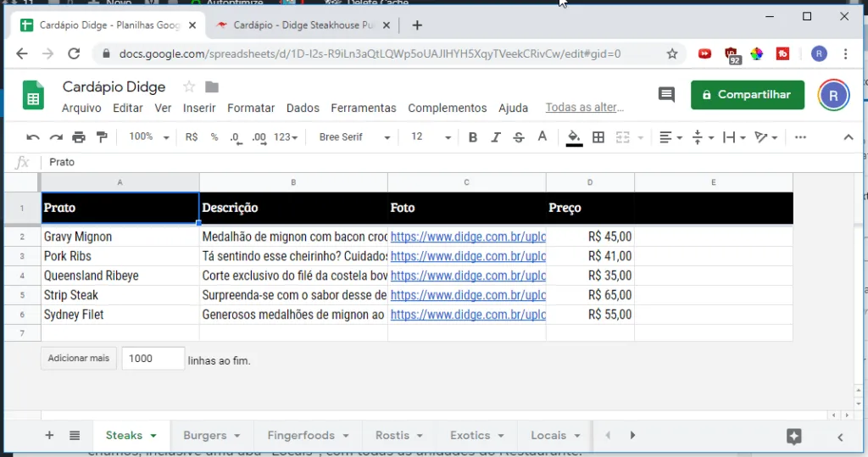
Task: Open the Complementos menu
Action: point(448,108)
